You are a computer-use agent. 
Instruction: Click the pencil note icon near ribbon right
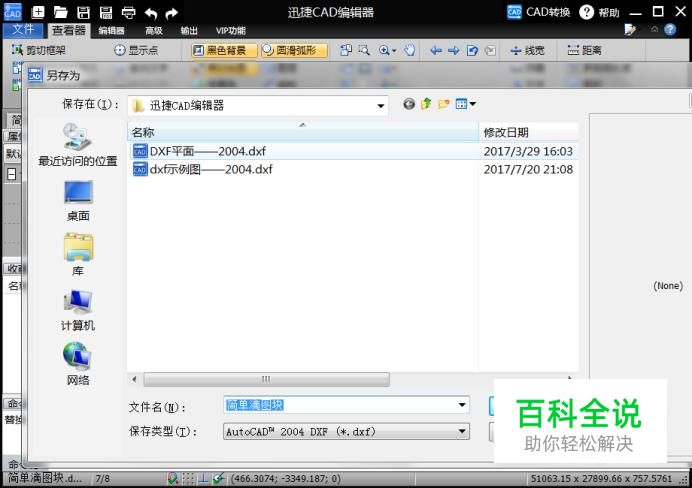pyautogui.click(x=630, y=30)
